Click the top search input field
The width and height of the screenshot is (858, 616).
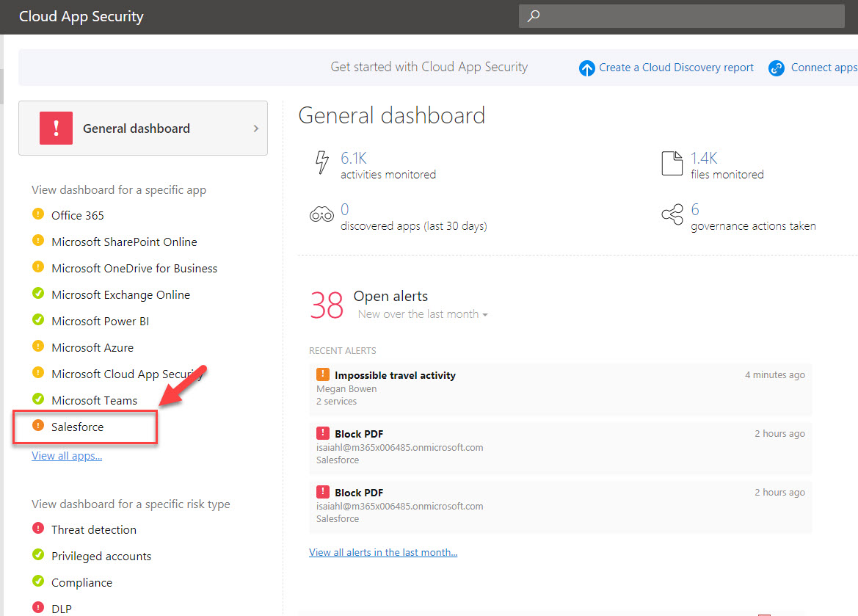[x=681, y=16]
